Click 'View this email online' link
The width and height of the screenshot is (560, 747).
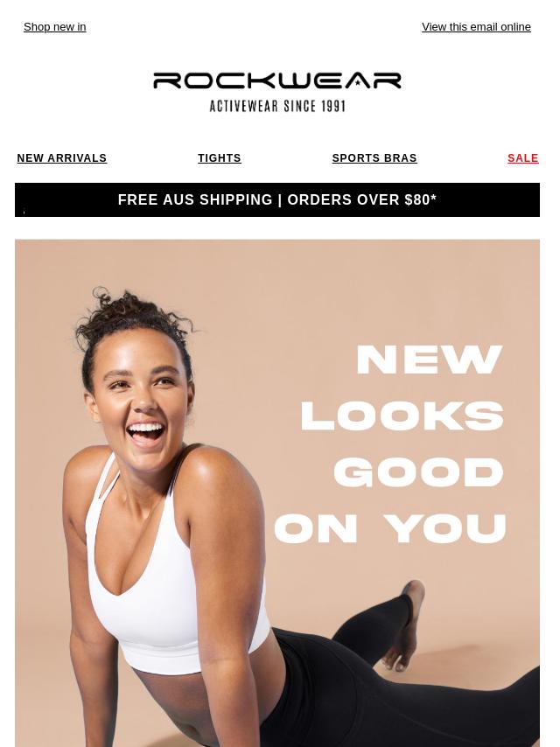point(476,27)
